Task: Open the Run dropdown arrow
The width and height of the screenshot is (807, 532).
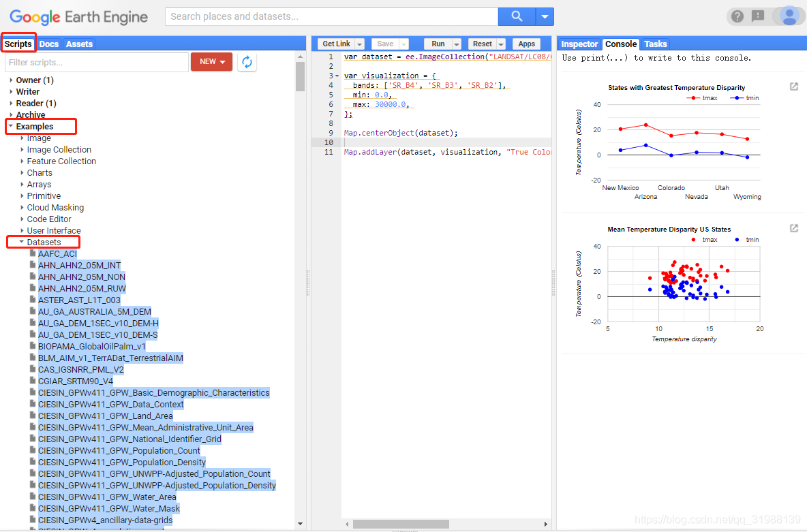Action: (x=457, y=44)
